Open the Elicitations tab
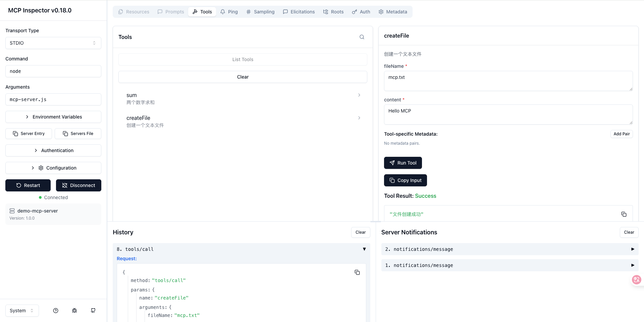Viewport: 644px width, 322px height. 299,12
